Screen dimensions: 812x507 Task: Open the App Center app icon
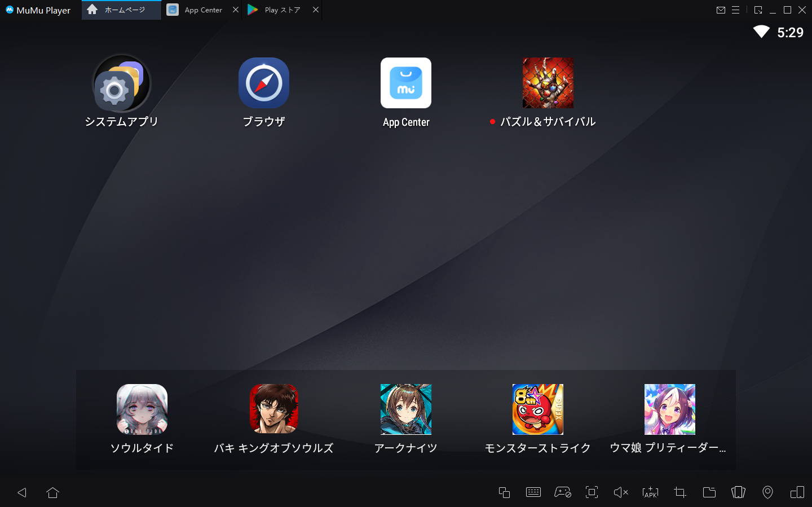(406, 83)
